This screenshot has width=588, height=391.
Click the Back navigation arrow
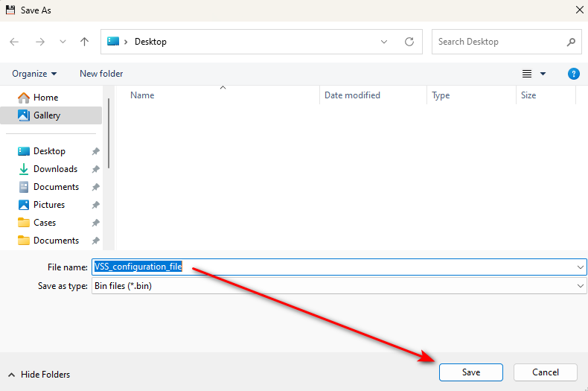point(14,42)
